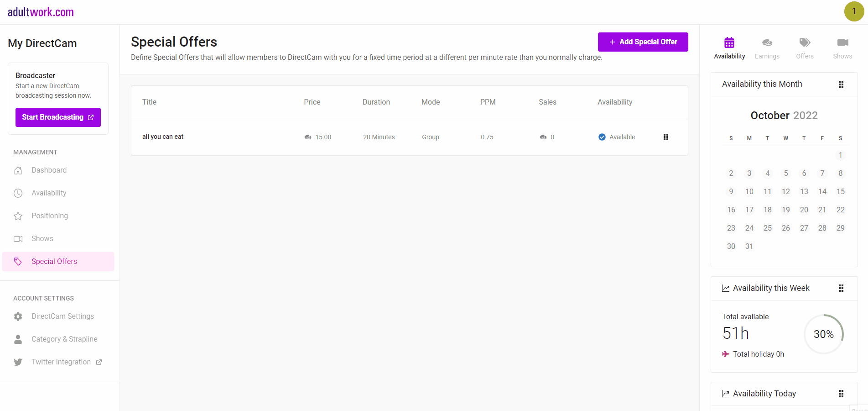Click the Start Broadcasting button
Image resolution: width=868 pixels, height=411 pixels.
coord(58,117)
